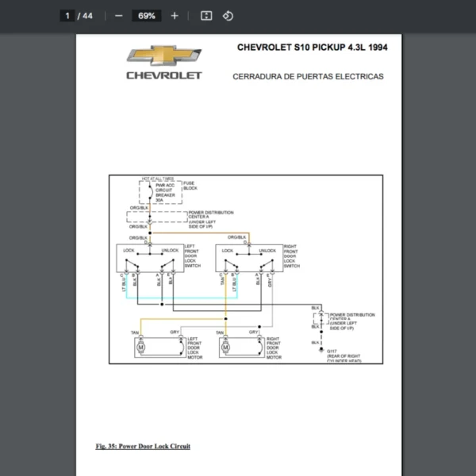
Task: Click the total page count 44
Action: (87, 16)
